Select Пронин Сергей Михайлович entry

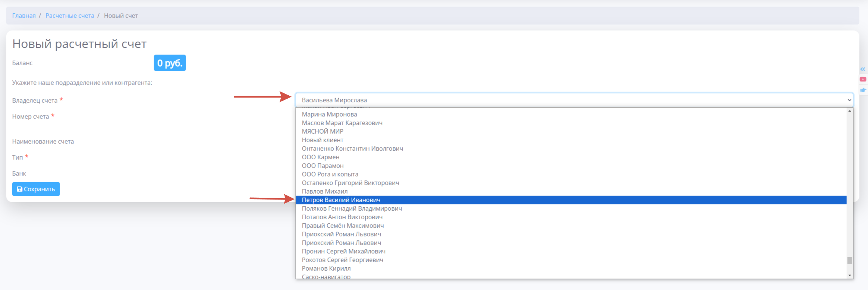click(343, 251)
